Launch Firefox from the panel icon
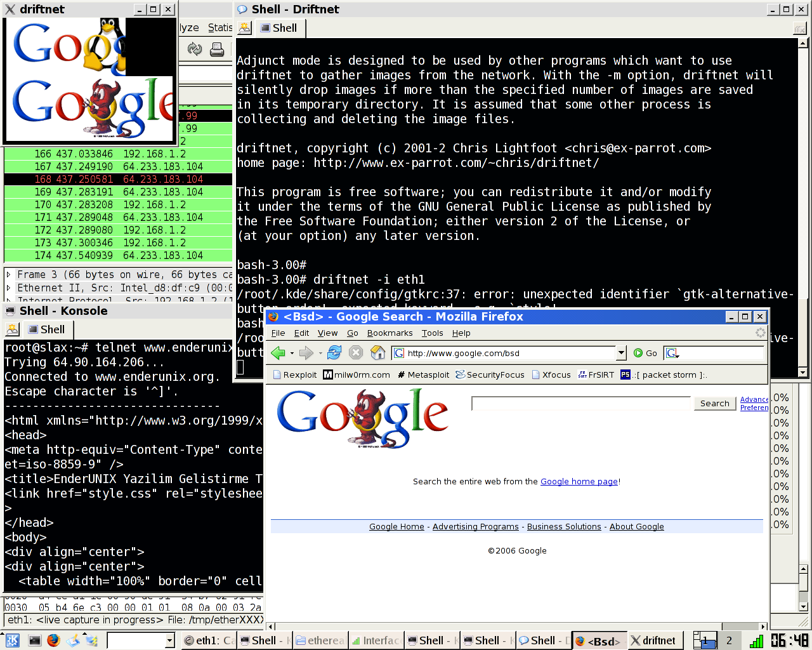This screenshot has width=812, height=650. pyautogui.click(x=54, y=640)
